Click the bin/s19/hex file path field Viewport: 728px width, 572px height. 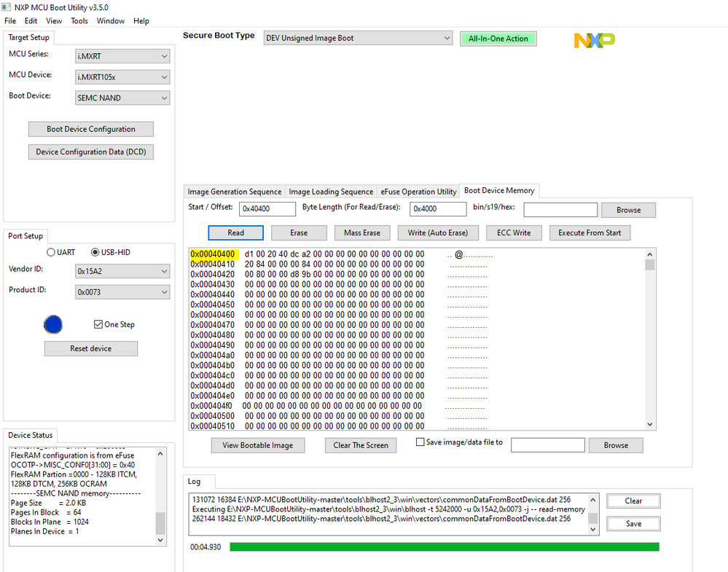(560, 210)
